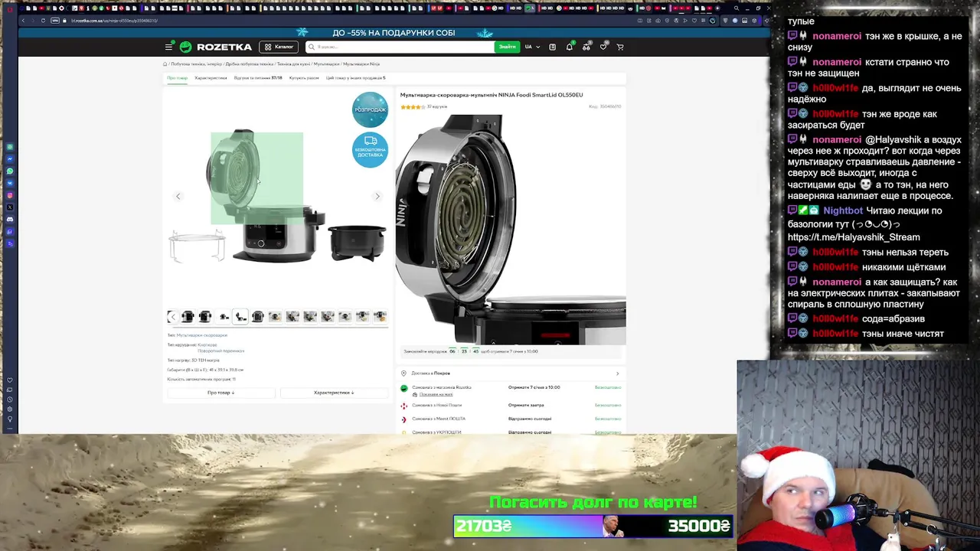
Task: Click the WhatsApp icon in browser sidebar
Action: point(10,171)
